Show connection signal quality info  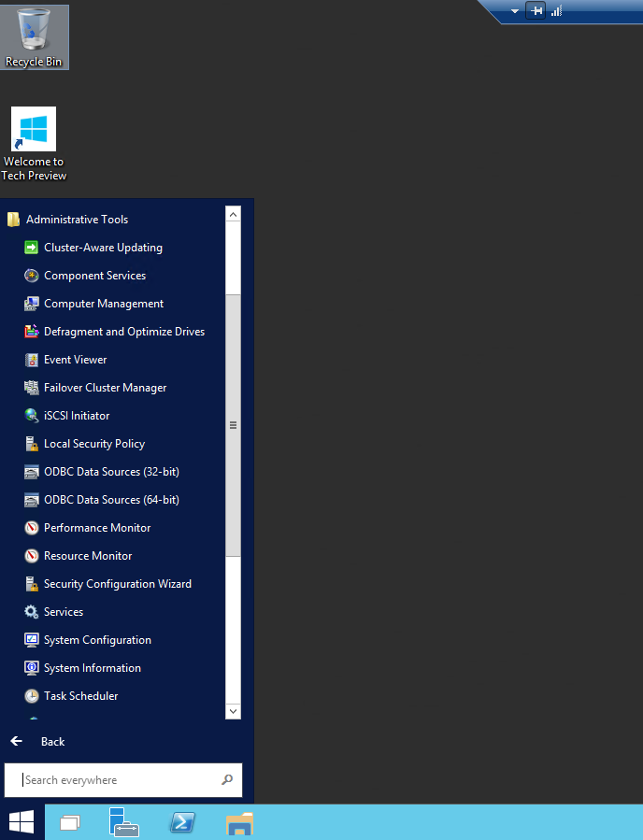557,10
